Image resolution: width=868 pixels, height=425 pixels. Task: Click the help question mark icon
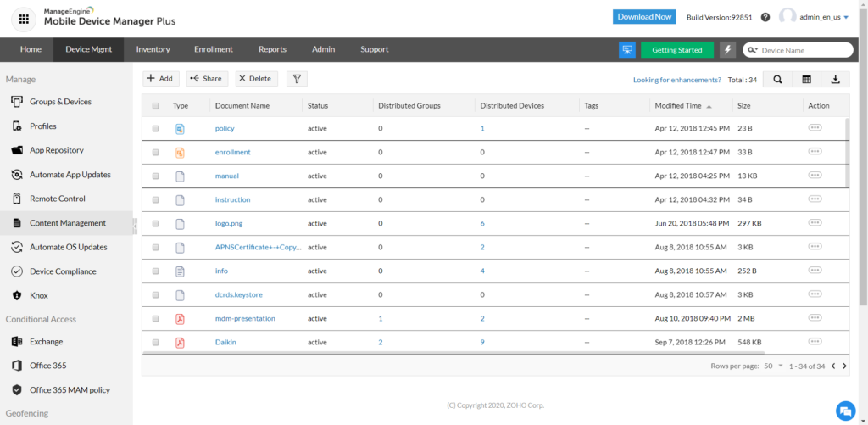765,17
